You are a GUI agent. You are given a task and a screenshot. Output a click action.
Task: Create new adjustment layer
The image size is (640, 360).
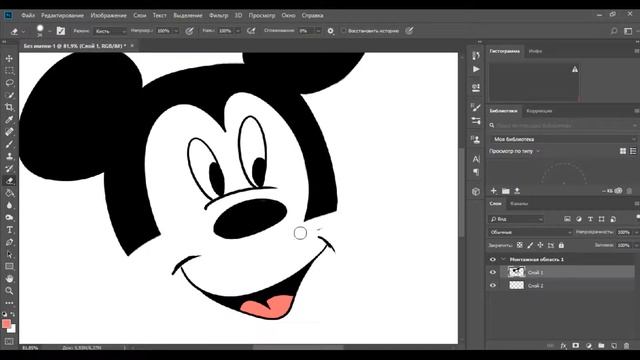pos(588,346)
